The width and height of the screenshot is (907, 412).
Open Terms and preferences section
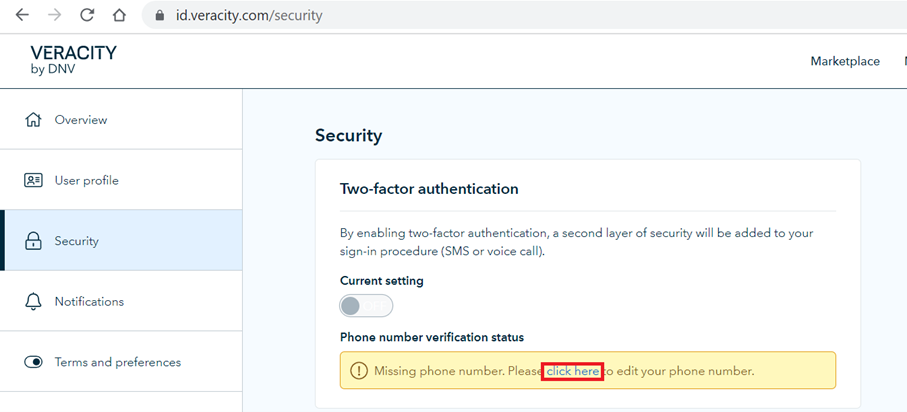pyautogui.click(x=118, y=362)
